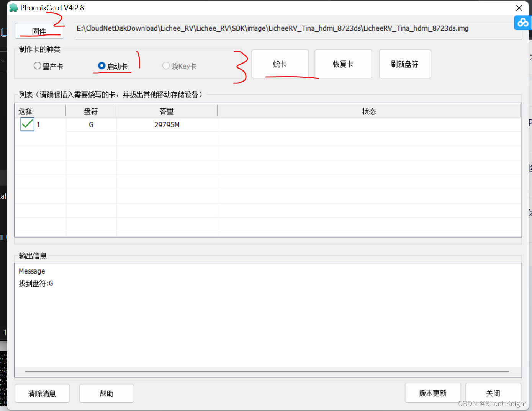Click the 恢复卡 restore card button
The height and width of the screenshot is (411, 532).
tap(343, 64)
